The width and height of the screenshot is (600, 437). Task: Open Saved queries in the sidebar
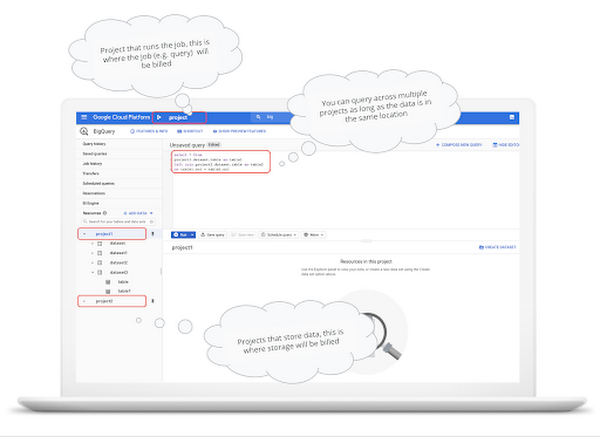95,154
